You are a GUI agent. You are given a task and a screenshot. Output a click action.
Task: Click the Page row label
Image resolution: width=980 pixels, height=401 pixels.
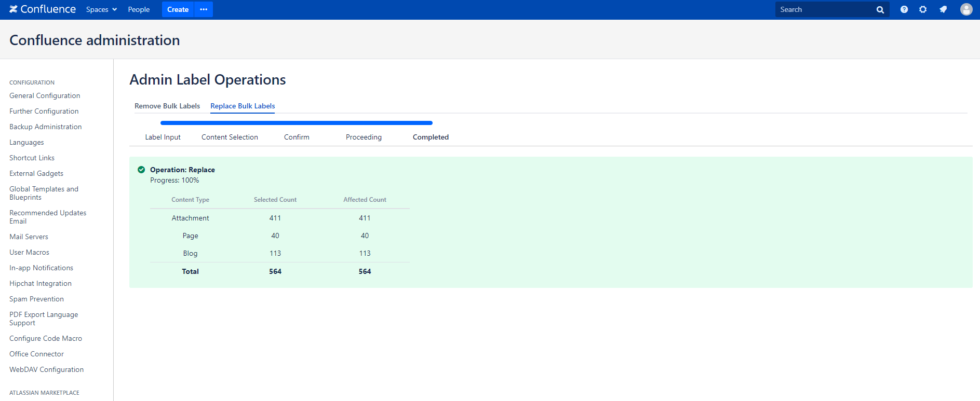[x=190, y=236]
